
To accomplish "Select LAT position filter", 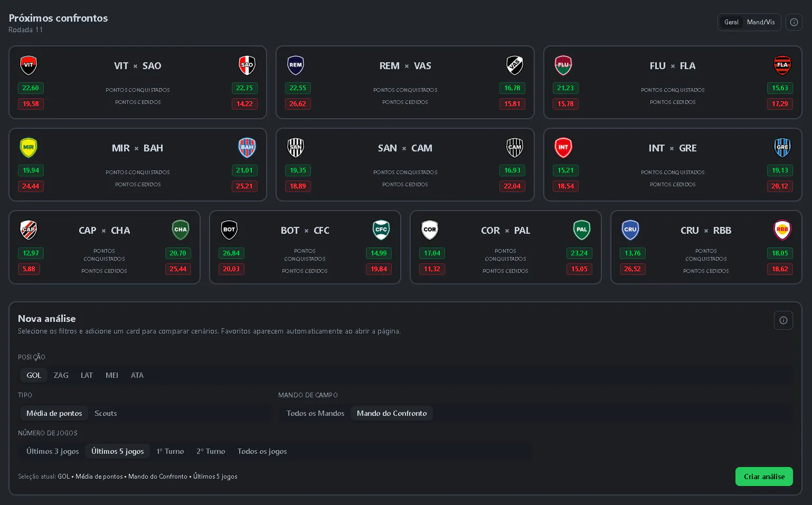I will (x=87, y=375).
